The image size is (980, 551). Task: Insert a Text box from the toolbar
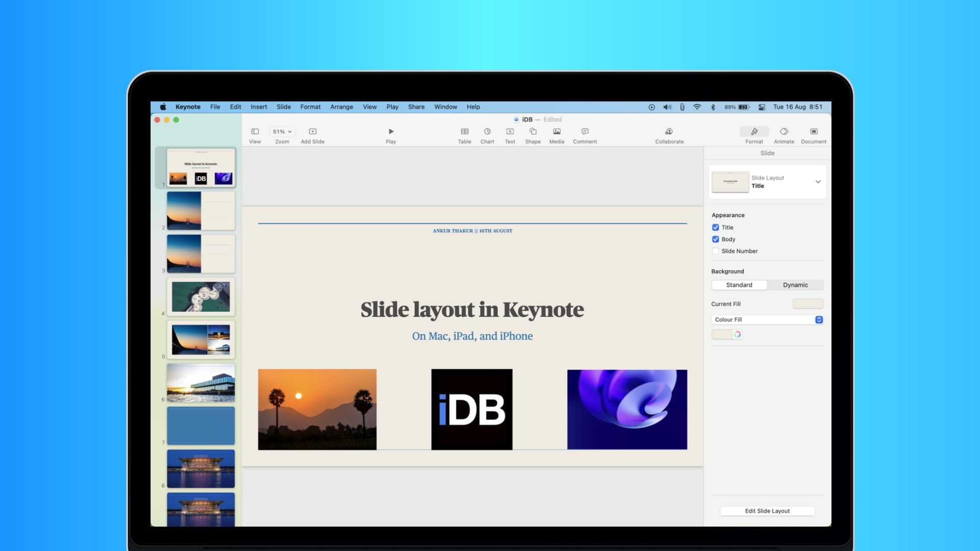pyautogui.click(x=510, y=132)
